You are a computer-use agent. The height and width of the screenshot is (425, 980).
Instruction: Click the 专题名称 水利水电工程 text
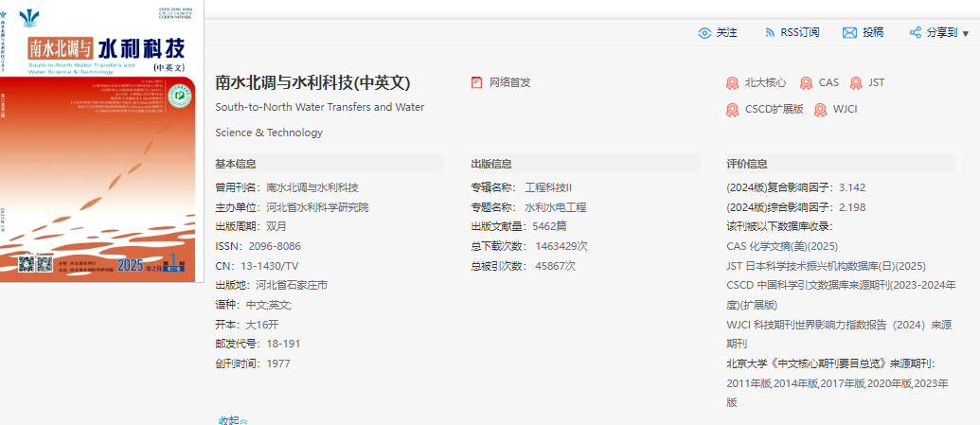coord(528,207)
